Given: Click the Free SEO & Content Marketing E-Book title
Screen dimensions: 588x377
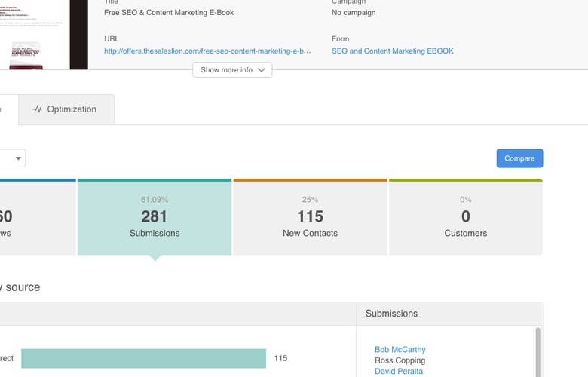Looking at the screenshot, I should [169, 12].
